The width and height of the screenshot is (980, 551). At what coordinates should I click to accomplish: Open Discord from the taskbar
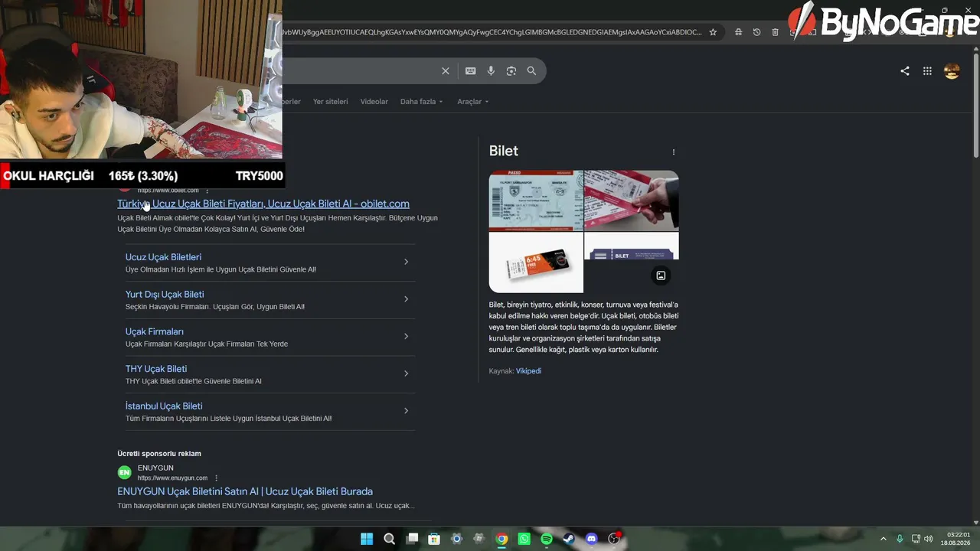point(591,539)
